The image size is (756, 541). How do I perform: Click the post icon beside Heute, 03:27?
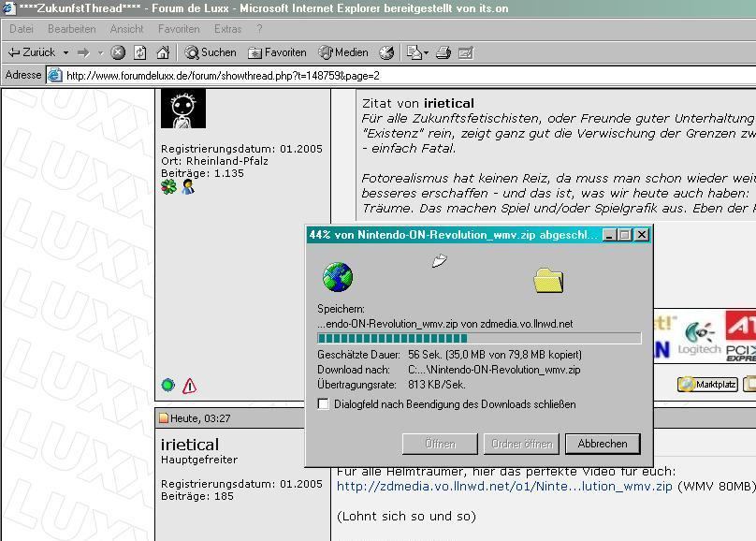(164, 418)
